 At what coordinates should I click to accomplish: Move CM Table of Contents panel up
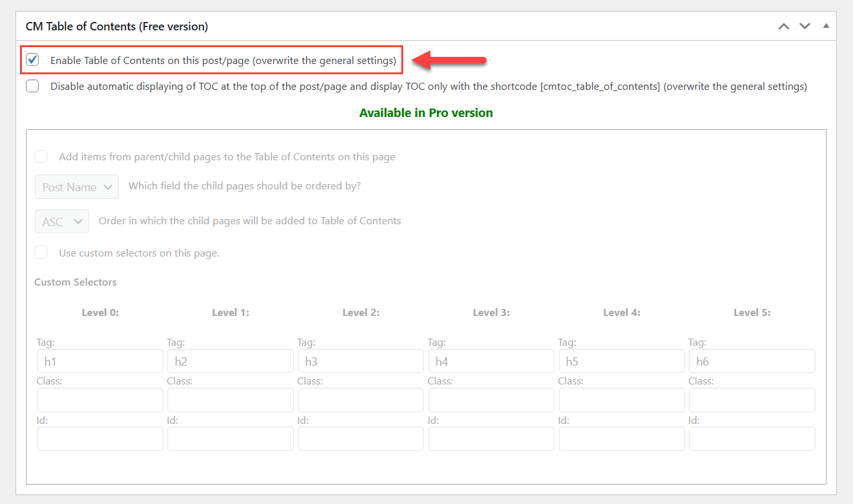coord(784,26)
